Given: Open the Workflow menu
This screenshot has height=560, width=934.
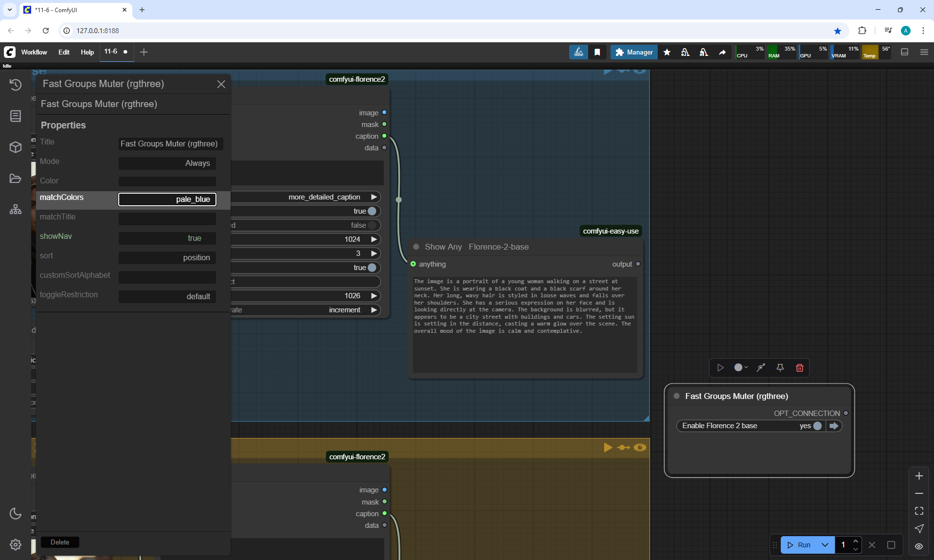Looking at the screenshot, I should (x=34, y=52).
